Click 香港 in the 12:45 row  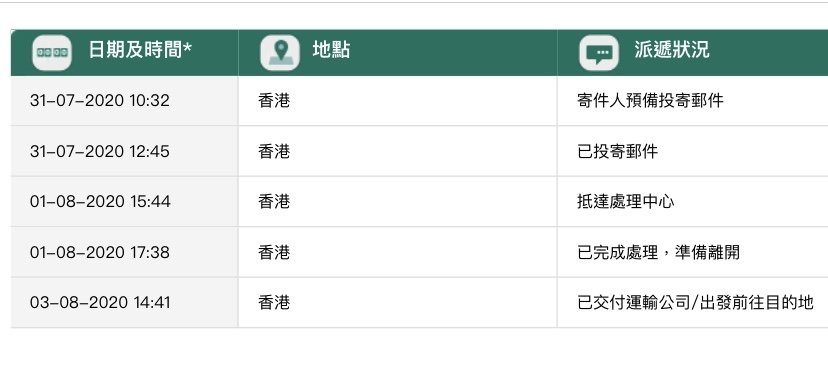click(274, 152)
